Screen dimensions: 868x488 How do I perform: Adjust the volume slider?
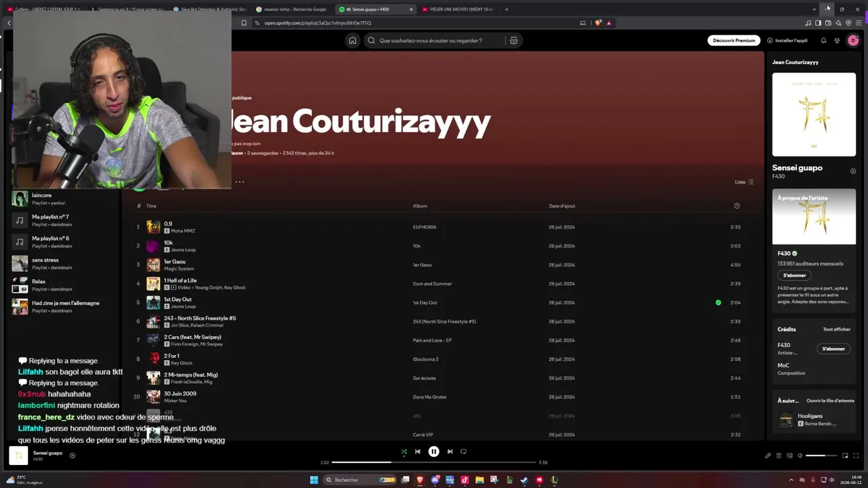[821, 455]
